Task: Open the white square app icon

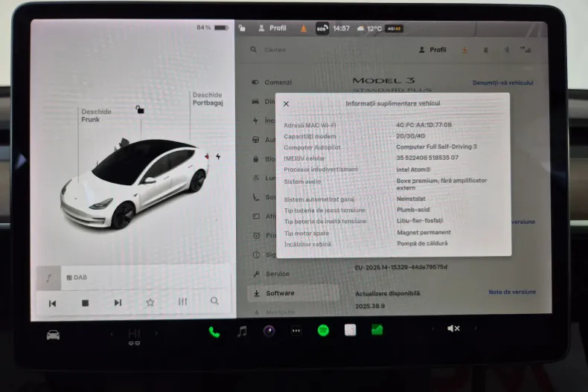Action: click(x=350, y=330)
